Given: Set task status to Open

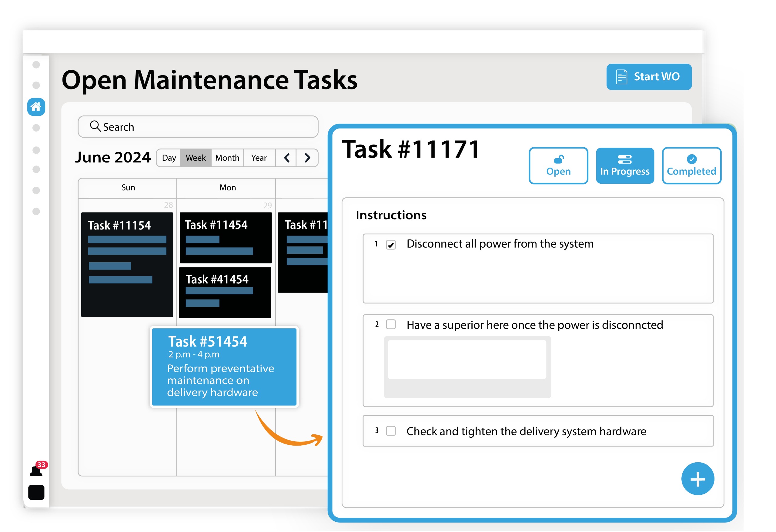Looking at the screenshot, I should click(x=559, y=166).
